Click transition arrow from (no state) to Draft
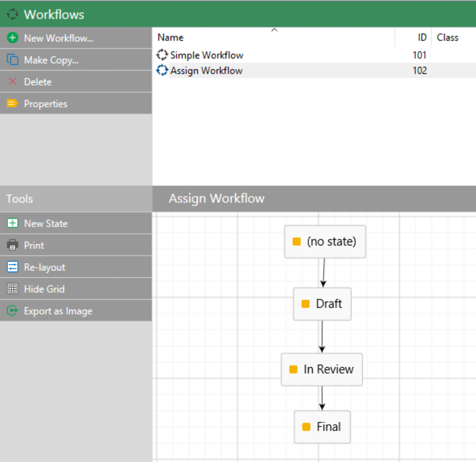The image size is (476, 462). coord(324,273)
